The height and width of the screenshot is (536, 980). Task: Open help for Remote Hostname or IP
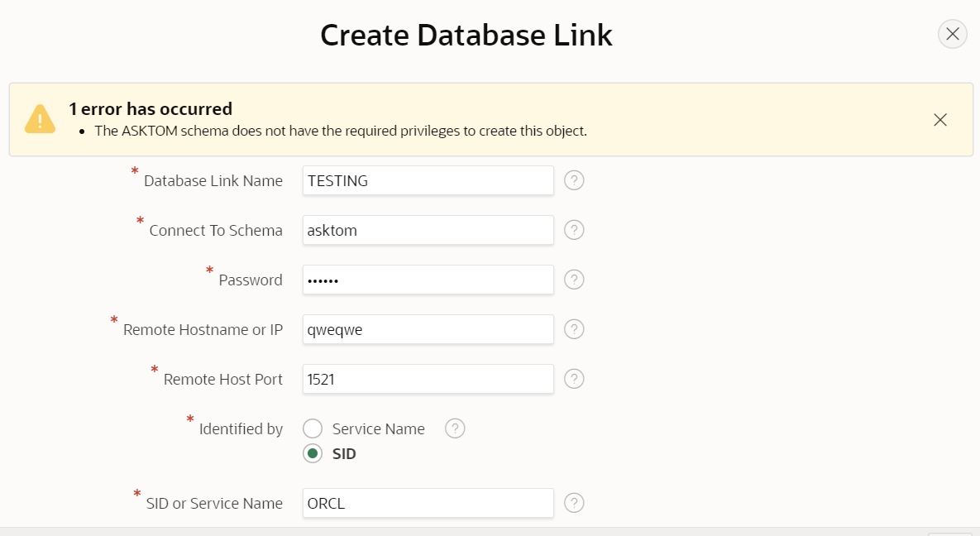[x=574, y=328]
